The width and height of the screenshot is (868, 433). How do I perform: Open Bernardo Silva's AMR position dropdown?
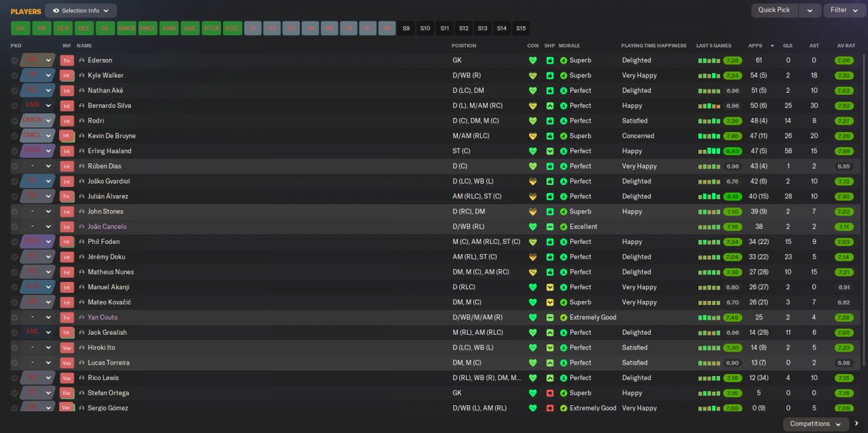38,106
